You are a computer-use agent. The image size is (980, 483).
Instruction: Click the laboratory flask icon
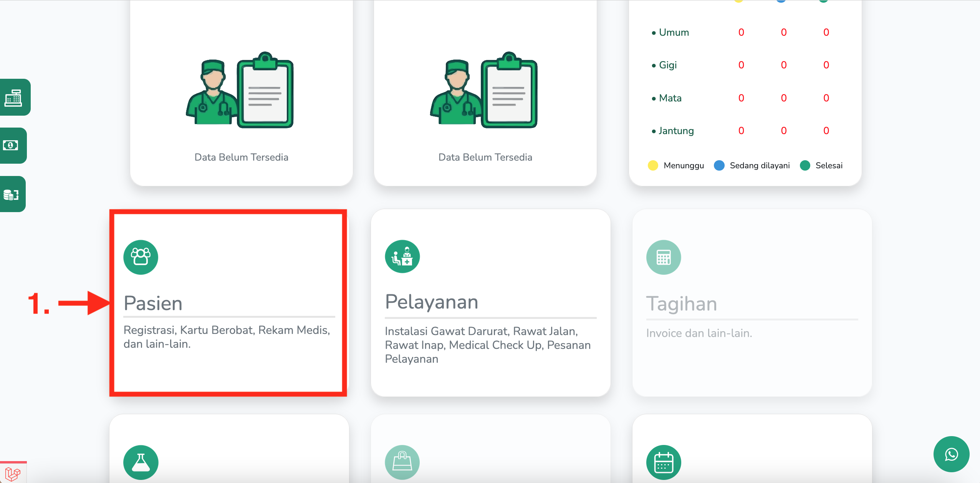pos(141,462)
